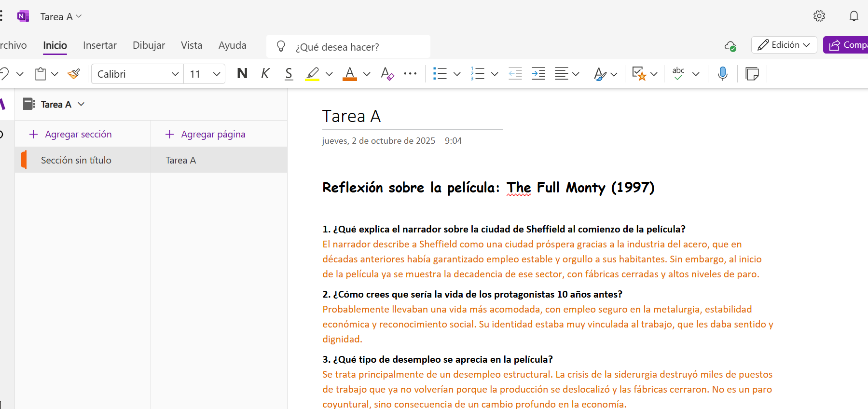This screenshot has width=868, height=409.
Task: Toggle italic formatting with K button
Action: tap(265, 74)
